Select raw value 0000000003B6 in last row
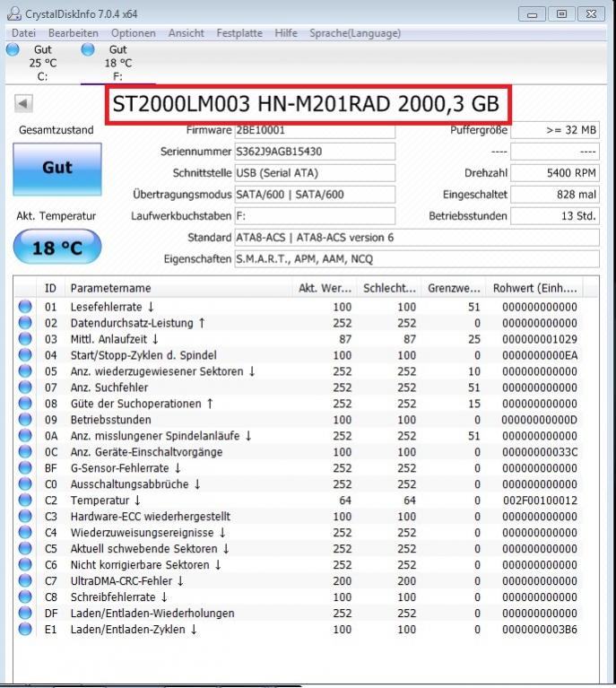 click(x=540, y=629)
